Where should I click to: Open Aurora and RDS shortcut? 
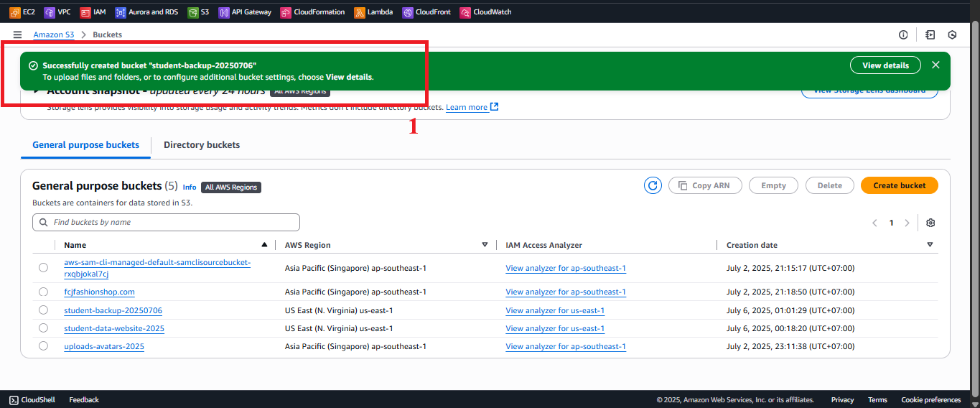[146, 12]
